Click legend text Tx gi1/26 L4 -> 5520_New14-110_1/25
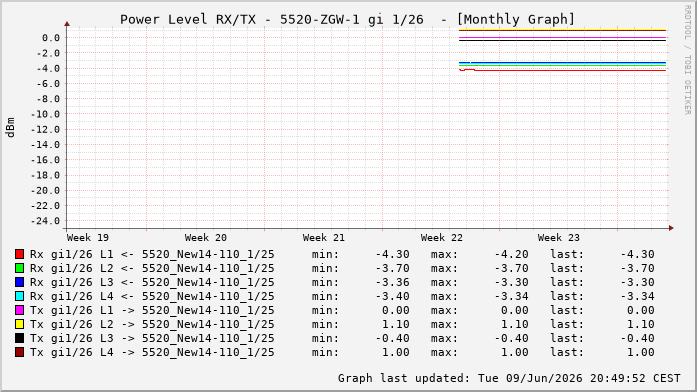Screen dimensions: 697x392 [152, 352]
